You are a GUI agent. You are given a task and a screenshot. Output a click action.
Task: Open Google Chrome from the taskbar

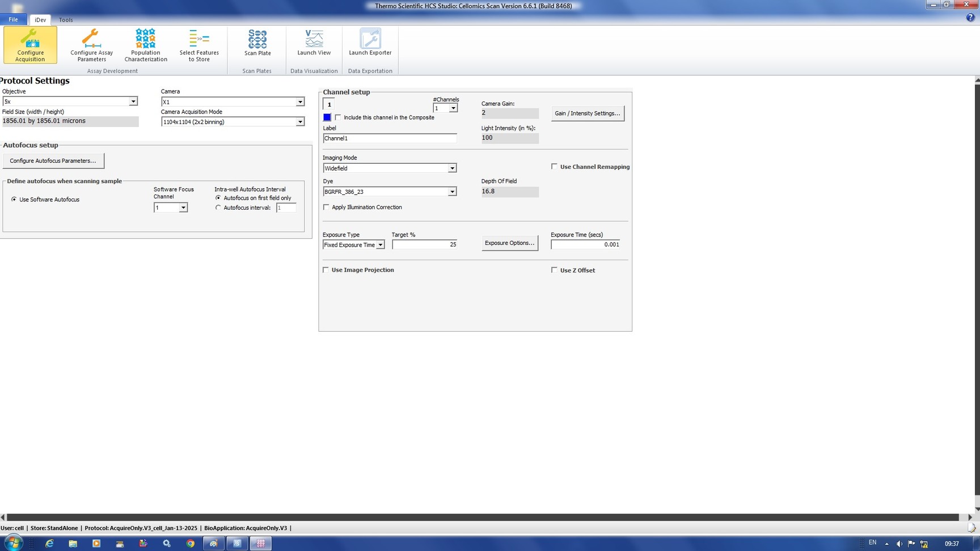[191, 543]
